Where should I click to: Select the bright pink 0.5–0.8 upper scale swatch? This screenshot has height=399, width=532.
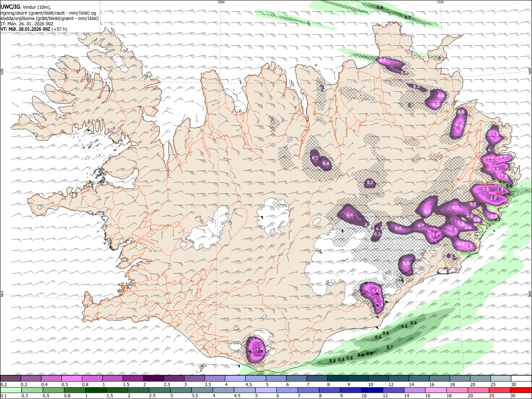pos(71,378)
